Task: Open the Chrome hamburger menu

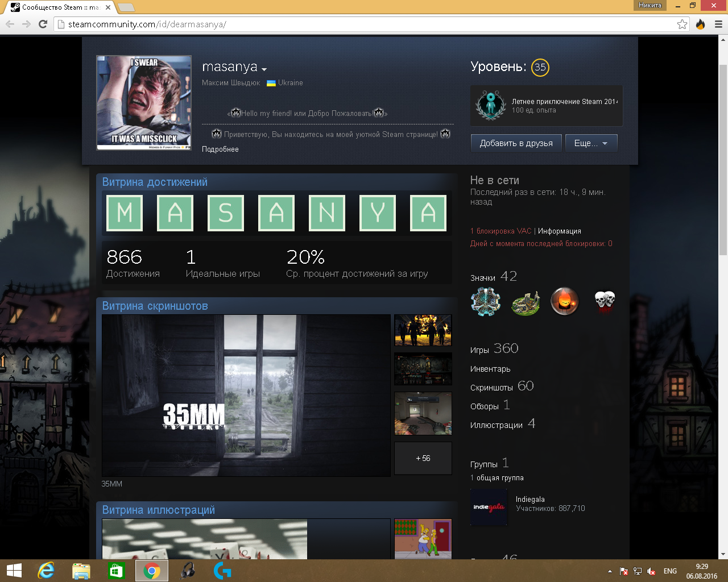Action: point(718,24)
